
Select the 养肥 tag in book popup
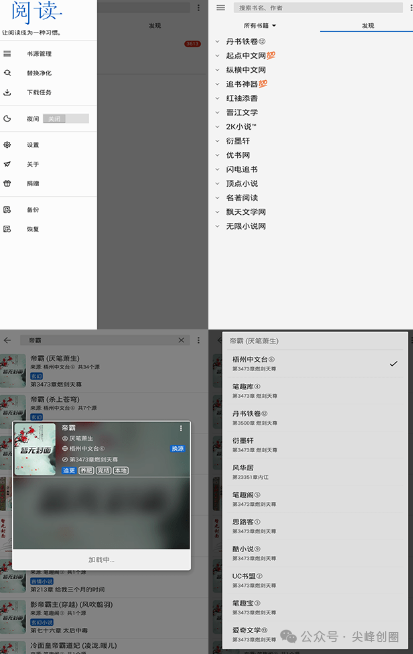86,470
